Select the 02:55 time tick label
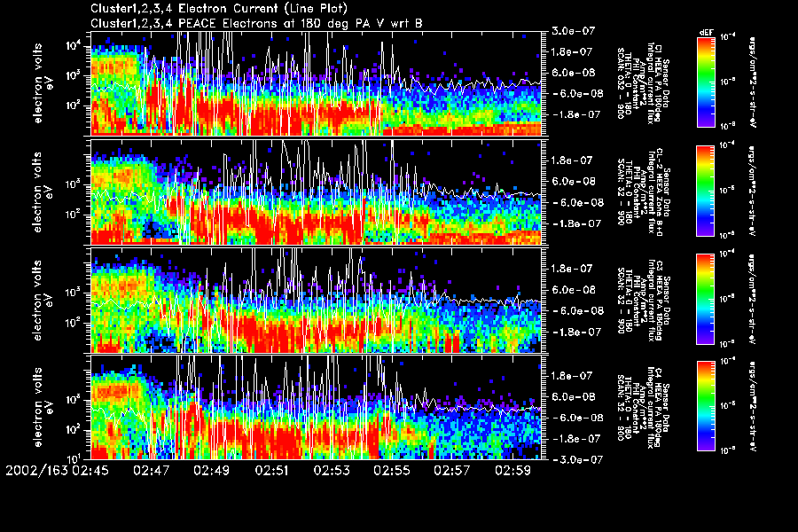The image size is (798, 532). point(393,469)
